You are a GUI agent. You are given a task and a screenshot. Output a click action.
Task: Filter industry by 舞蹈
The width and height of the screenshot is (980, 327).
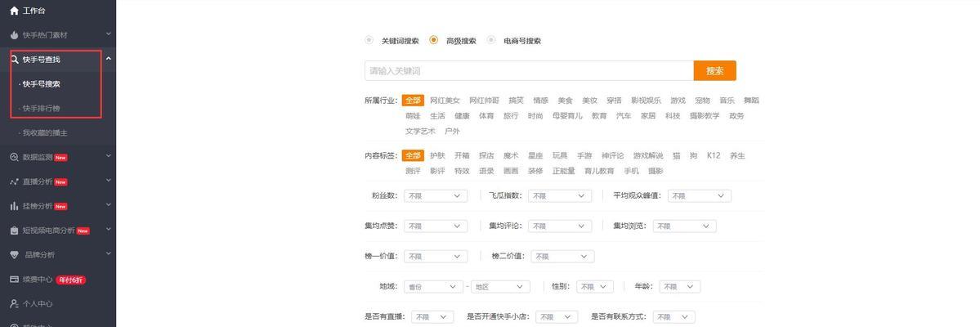tap(751, 100)
